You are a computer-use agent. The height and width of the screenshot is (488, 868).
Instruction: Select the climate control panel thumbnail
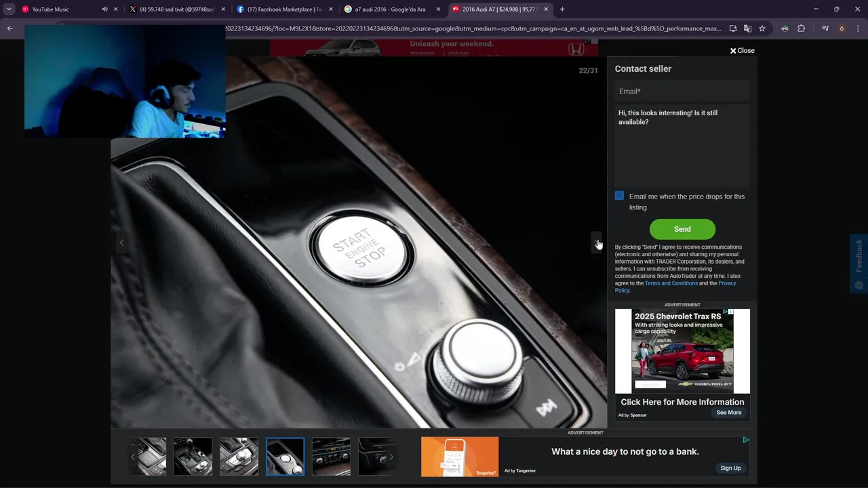click(331, 456)
